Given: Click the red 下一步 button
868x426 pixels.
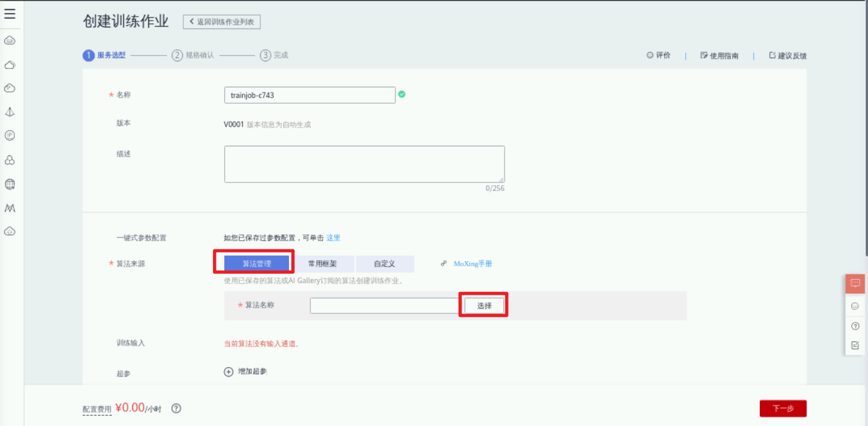Looking at the screenshot, I should pyautogui.click(x=783, y=409).
